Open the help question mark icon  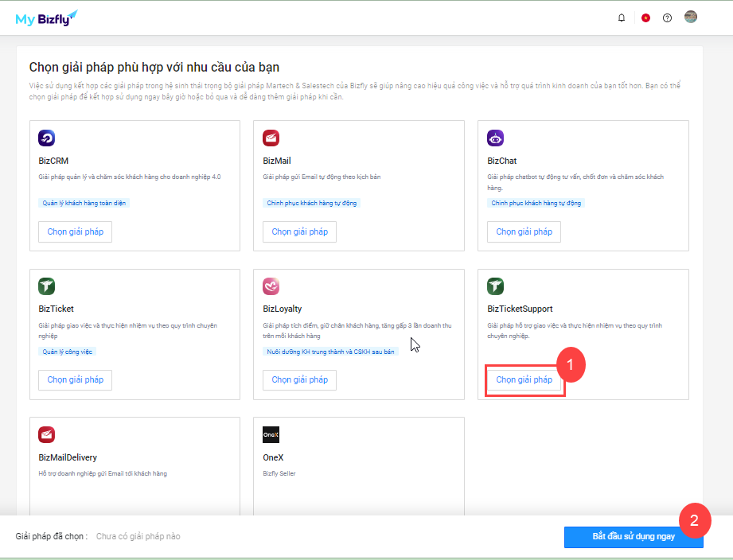pos(667,17)
